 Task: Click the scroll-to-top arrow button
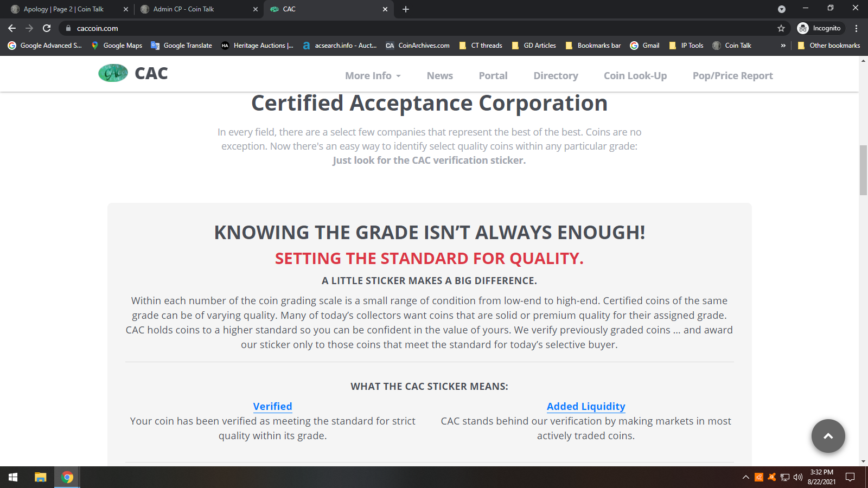coord(828,436)
